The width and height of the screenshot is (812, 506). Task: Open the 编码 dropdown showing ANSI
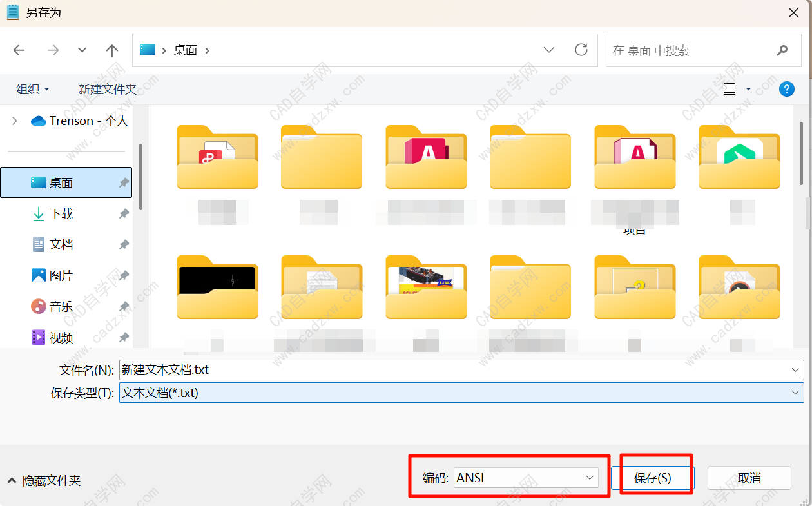pos(526,478)
